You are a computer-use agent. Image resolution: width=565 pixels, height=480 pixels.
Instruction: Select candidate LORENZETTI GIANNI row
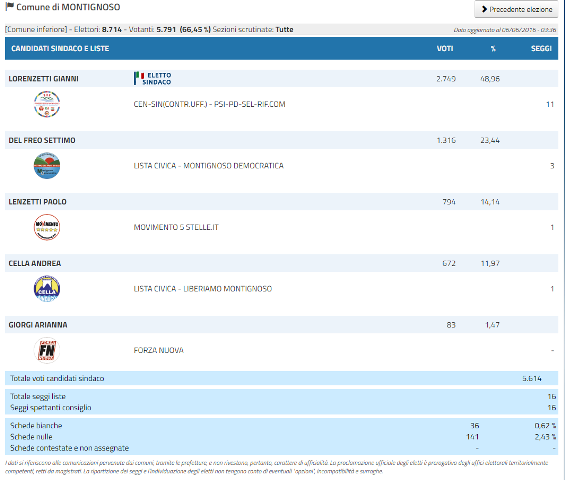[x=281, y=79]
